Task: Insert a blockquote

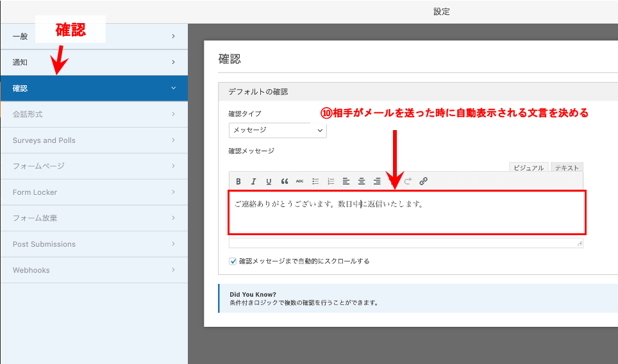Action: tap(284, 181)
